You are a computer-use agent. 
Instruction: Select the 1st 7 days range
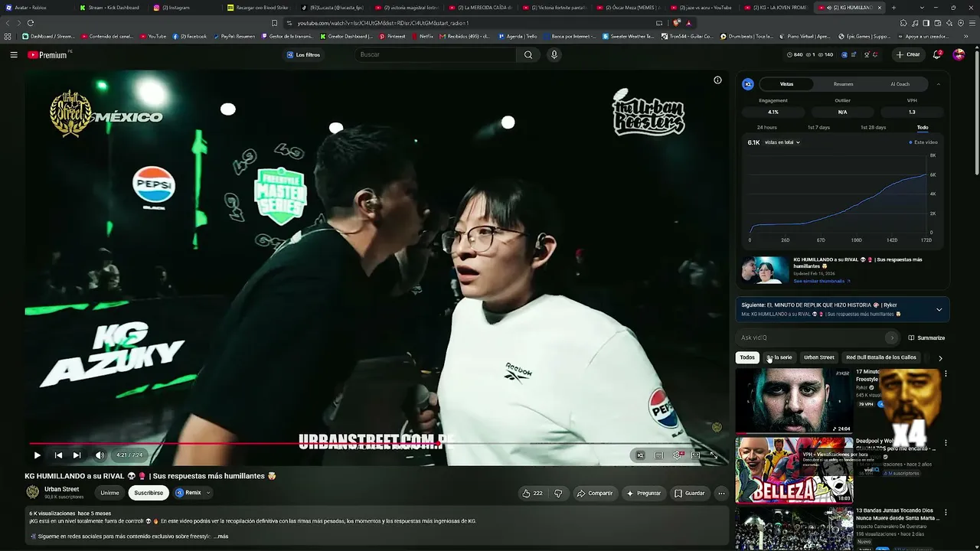point(818,128)
